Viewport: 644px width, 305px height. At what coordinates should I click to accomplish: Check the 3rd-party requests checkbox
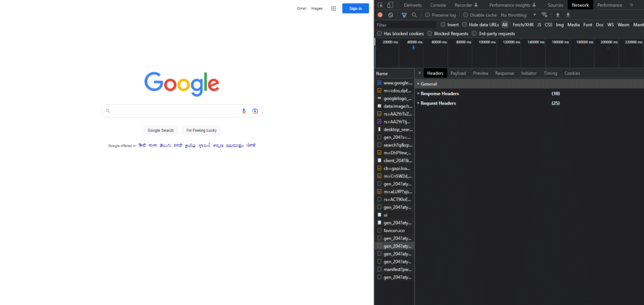pyautogui.click(x=474, y=34)
